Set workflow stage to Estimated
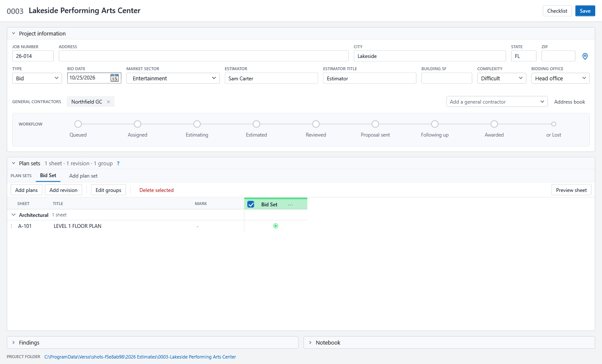The image size is (602, 364). tap(256, 124)
